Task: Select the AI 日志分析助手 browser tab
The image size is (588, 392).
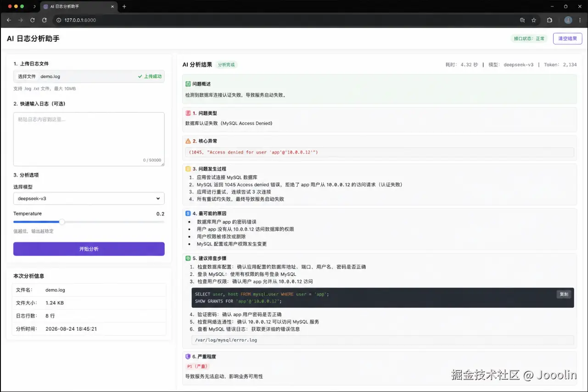Action: 78,6
